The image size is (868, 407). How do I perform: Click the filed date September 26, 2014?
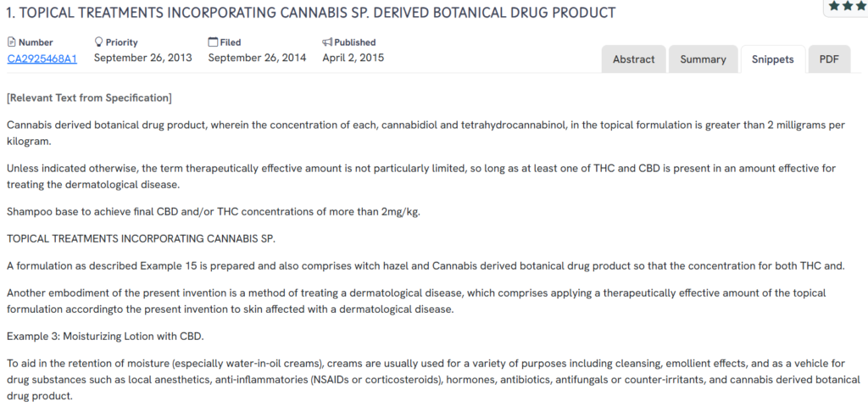coord(257,58)
